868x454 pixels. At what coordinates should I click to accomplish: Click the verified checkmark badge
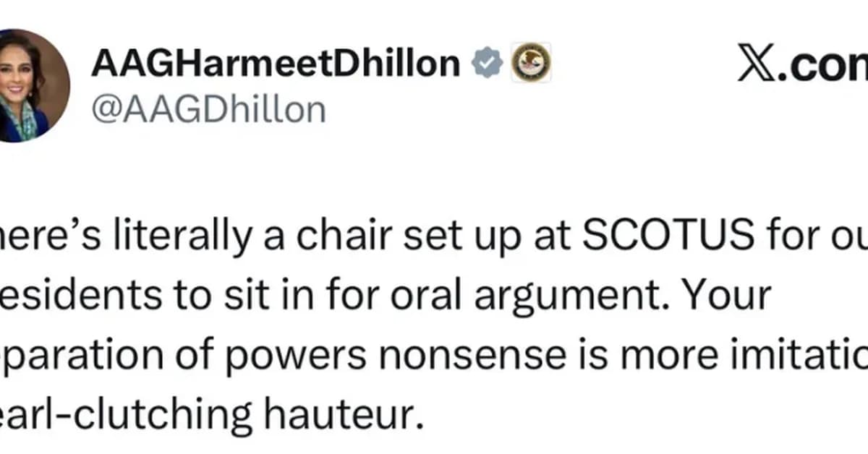(x=488, y=64)
